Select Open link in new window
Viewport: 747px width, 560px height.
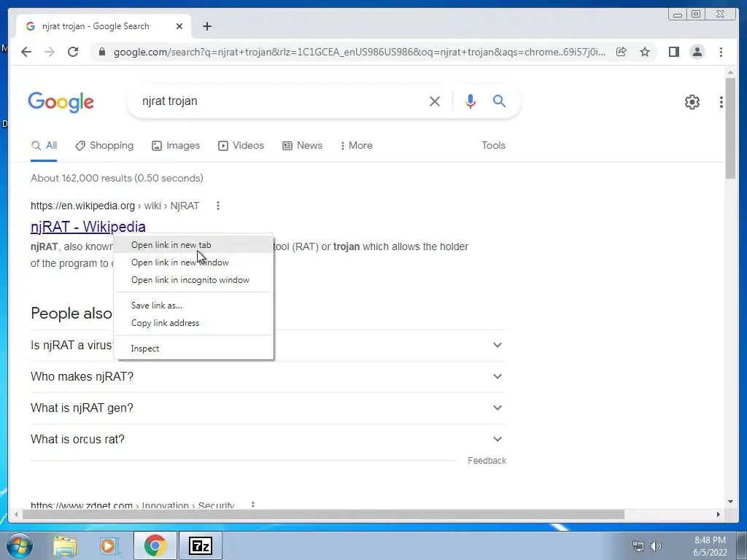click(194, 262)
